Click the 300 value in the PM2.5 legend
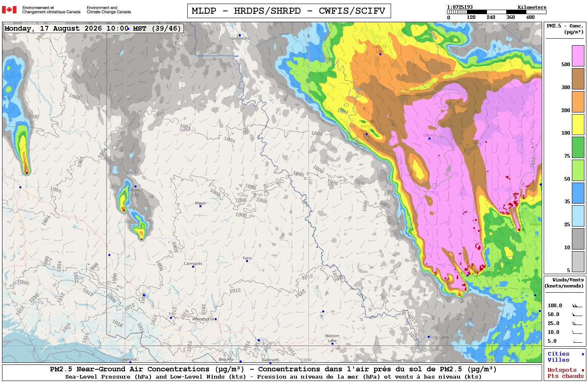The image size is (588, 383). pos(566,87)
